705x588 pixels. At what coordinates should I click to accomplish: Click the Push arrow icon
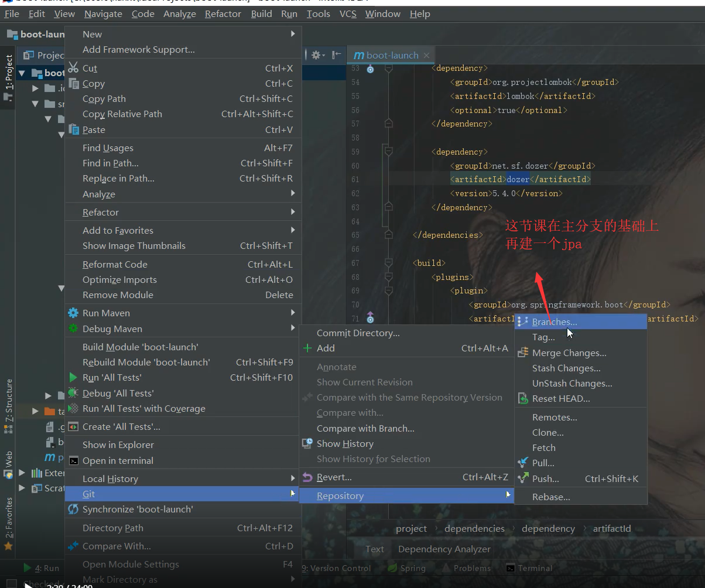(523, 478)
